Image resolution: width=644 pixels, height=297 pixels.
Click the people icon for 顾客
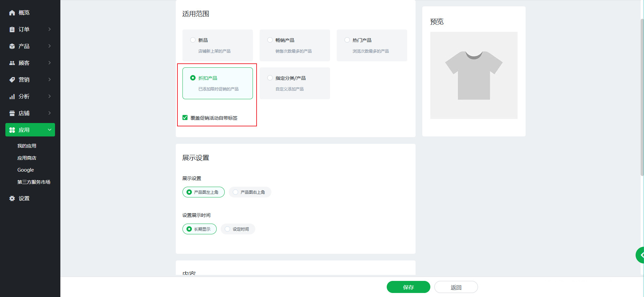pos(12,63)
